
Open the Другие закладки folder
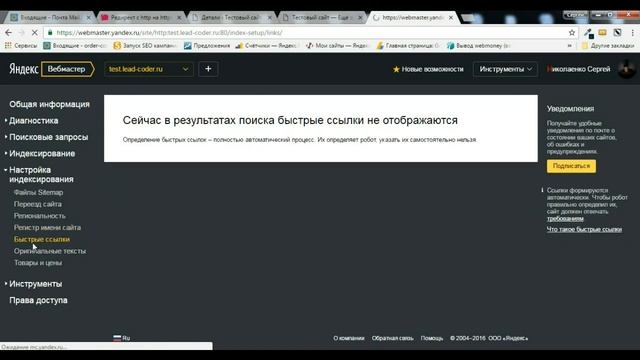(x=608, y=46)
